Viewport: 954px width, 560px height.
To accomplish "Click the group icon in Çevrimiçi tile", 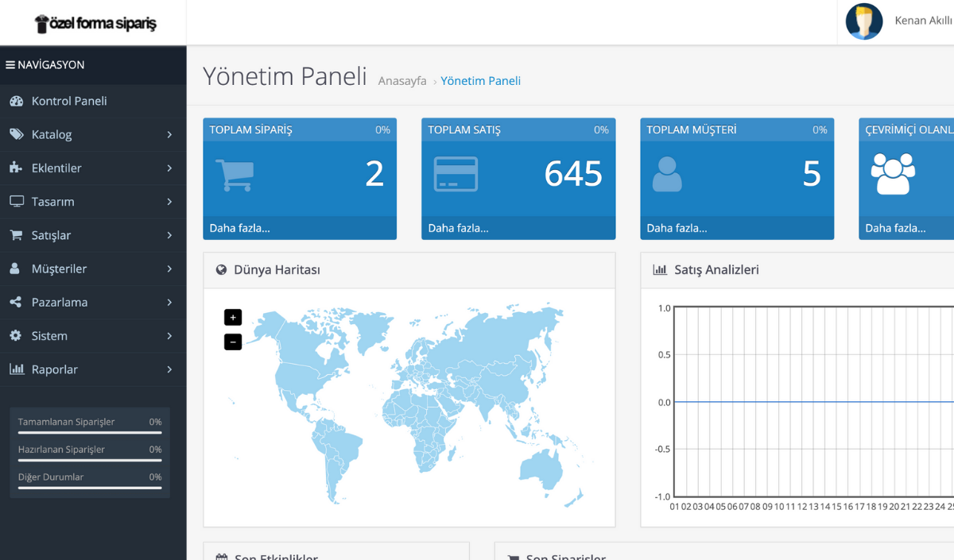I will click(x=893, y=175).
